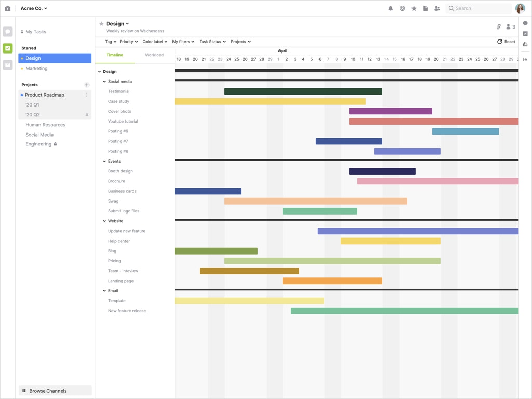The image size is (532, 399).
Task: Collapse the Website group
Action: coord(104,221)
